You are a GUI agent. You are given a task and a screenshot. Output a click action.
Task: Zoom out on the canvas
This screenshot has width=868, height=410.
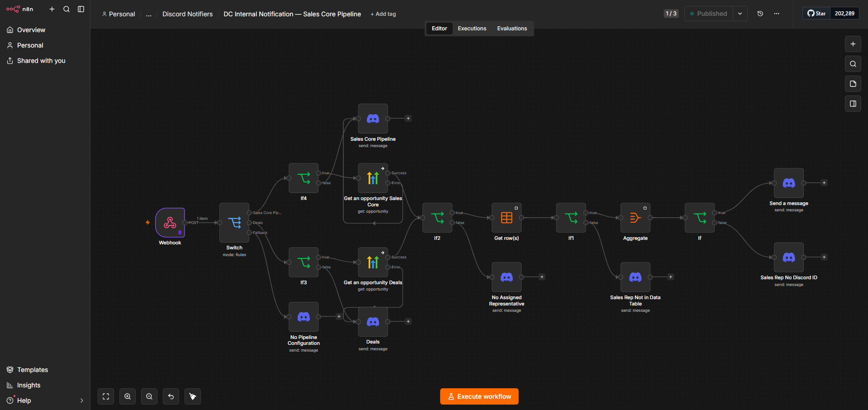coord(149,396)
